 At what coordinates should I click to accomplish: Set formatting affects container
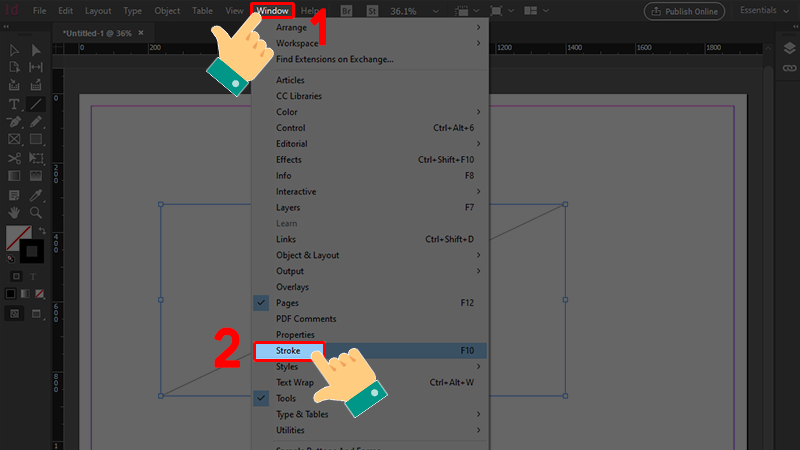click(x=16, y=276)
